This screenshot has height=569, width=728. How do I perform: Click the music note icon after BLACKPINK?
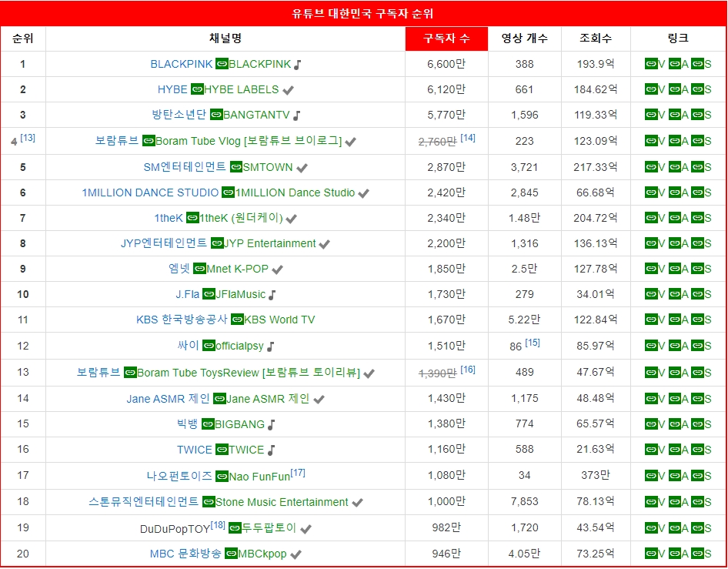[x=298, y=65]
